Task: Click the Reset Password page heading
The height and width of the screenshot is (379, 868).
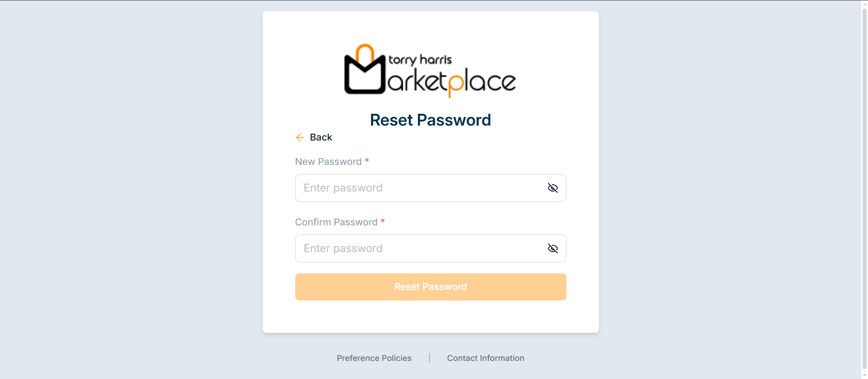Action: pos(430,120)
